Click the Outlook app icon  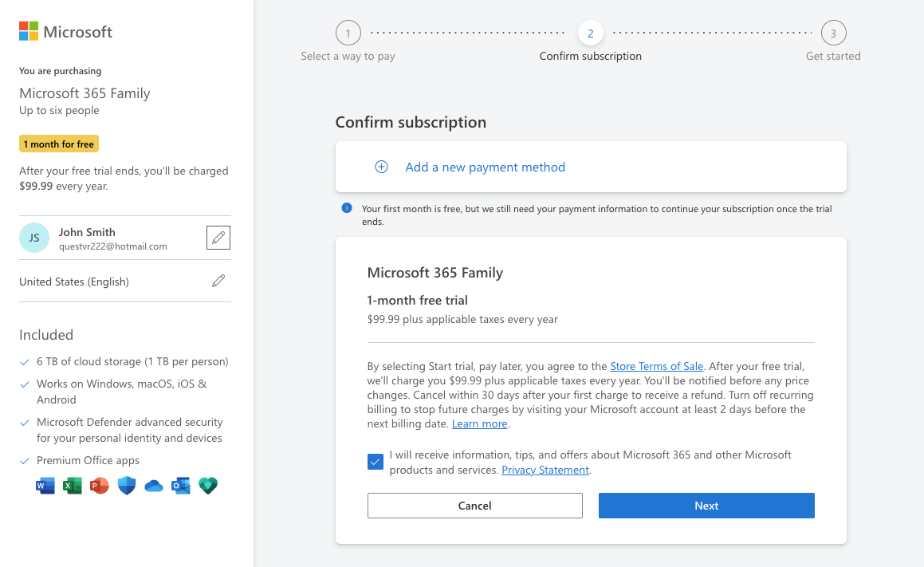(181, 486)
